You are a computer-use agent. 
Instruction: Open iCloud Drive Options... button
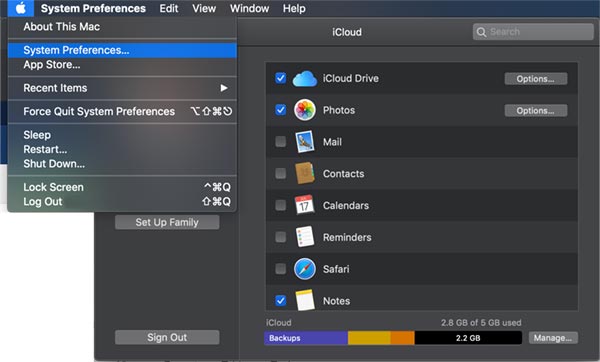point(536,79)
